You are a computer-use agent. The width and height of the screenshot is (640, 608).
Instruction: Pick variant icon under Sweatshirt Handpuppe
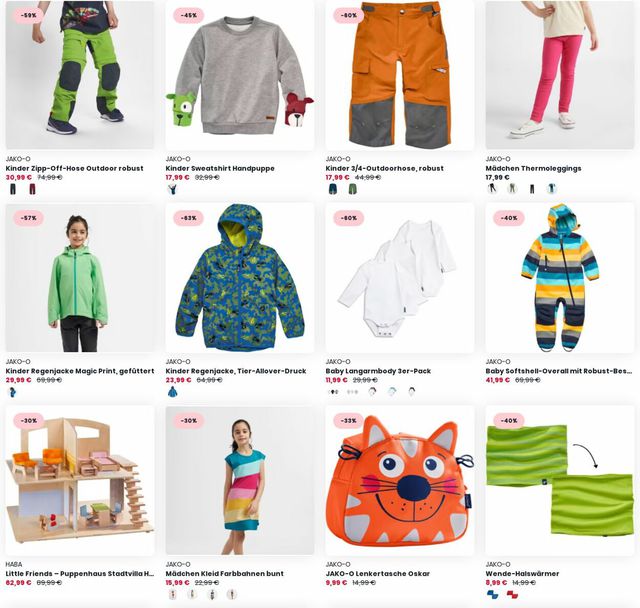point(173,189)
